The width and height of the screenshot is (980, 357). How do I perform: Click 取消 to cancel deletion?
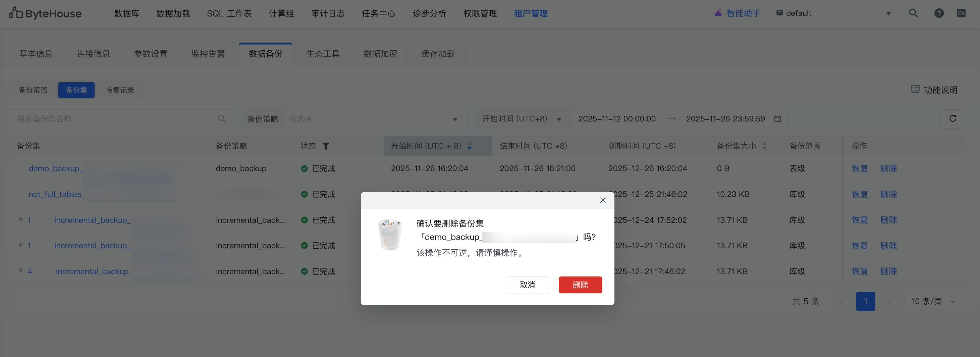pyautogui.click(x=527, y=285)
